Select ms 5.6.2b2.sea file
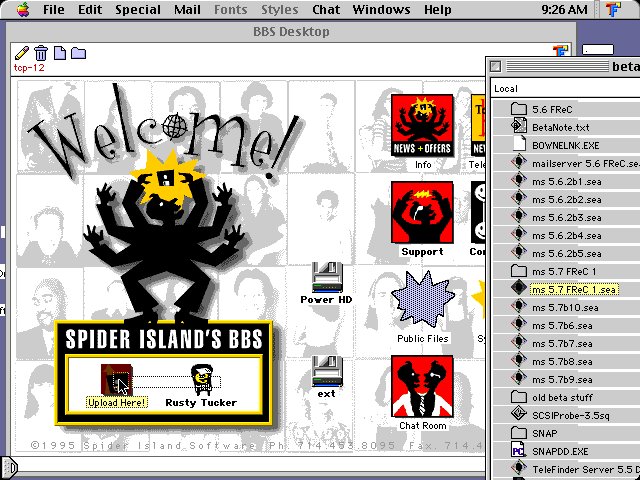Screen dimensions: 640x480 pyautogui.click(x=566, y=199)
